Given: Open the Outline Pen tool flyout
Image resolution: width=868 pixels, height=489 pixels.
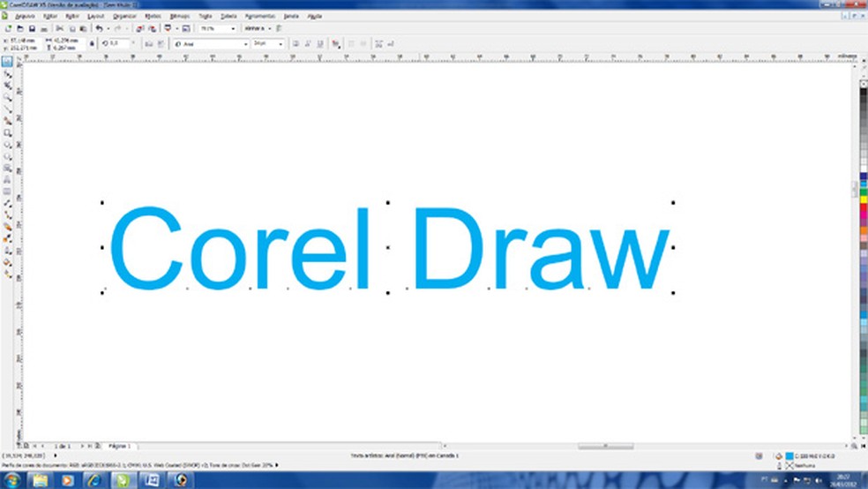Looking at the screenshot, I should coord(7,251).
